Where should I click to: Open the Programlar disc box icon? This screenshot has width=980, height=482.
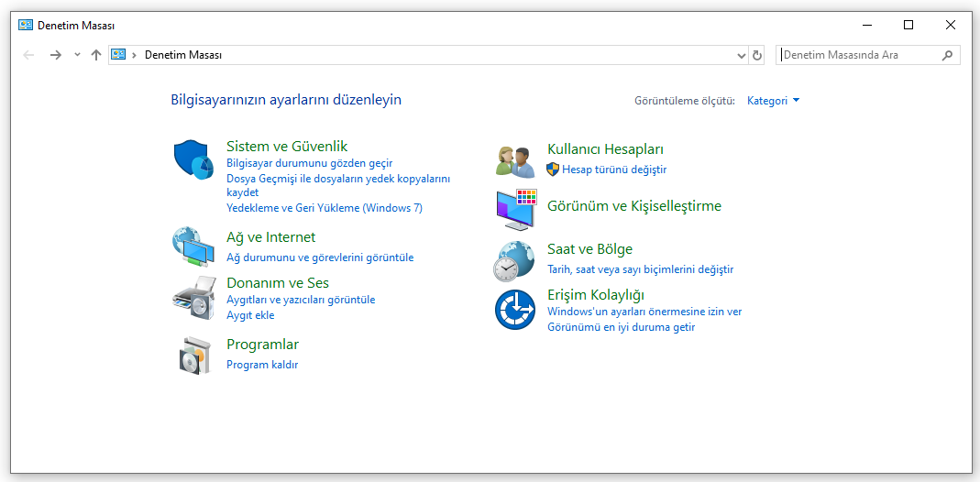coord(193,355)
